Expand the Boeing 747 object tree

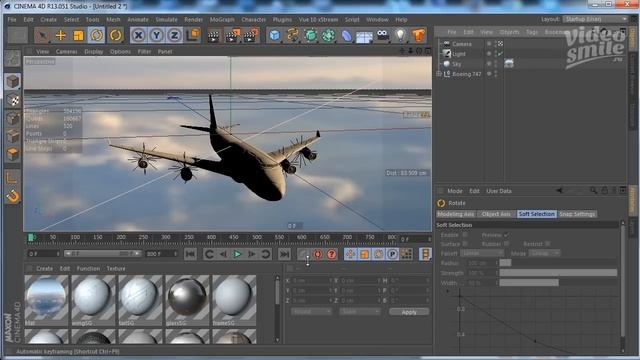pos(439,74)
